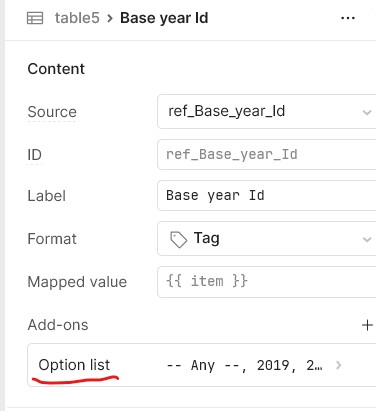
Task: Expand the Format dropdown arrow
Action: (x=367, y=239)
